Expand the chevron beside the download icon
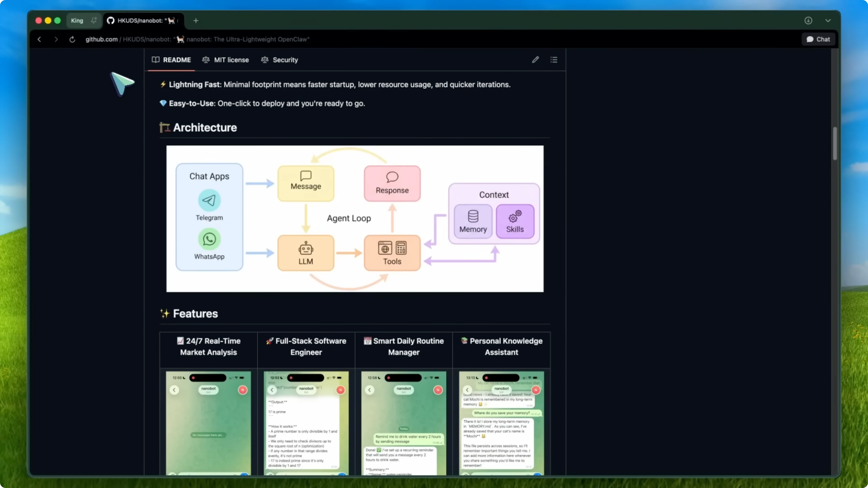The height and width of the screenshot is (488, 868). coord(828,21)
